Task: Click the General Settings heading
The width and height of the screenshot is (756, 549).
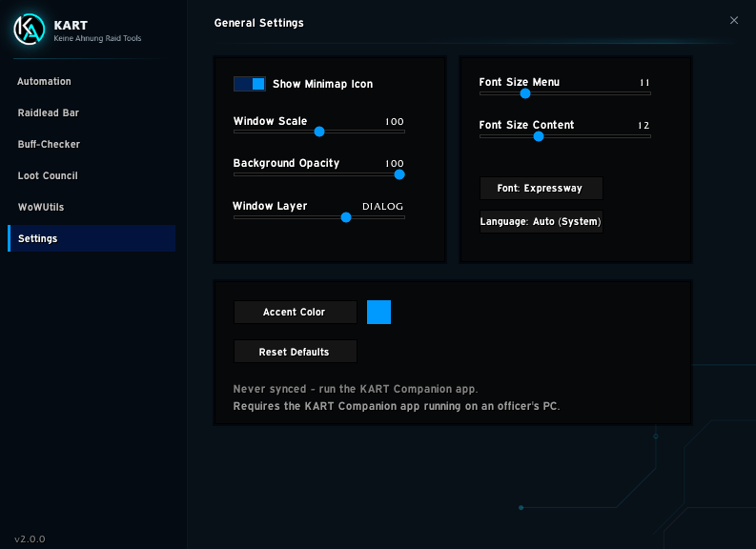Action: pos(259,23)
